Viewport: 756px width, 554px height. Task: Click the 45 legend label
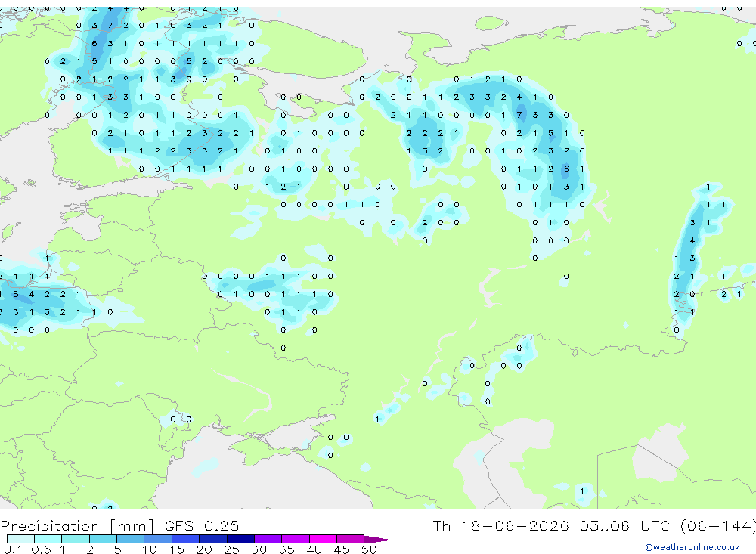(x=342, y=549)
